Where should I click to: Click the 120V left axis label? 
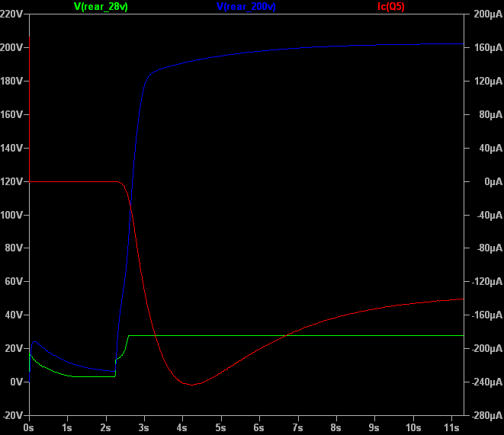(x=11, y=182)
